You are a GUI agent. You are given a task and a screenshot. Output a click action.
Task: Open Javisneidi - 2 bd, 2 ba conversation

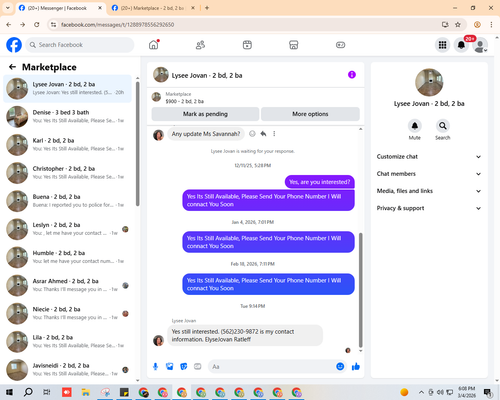pos(67,370)
